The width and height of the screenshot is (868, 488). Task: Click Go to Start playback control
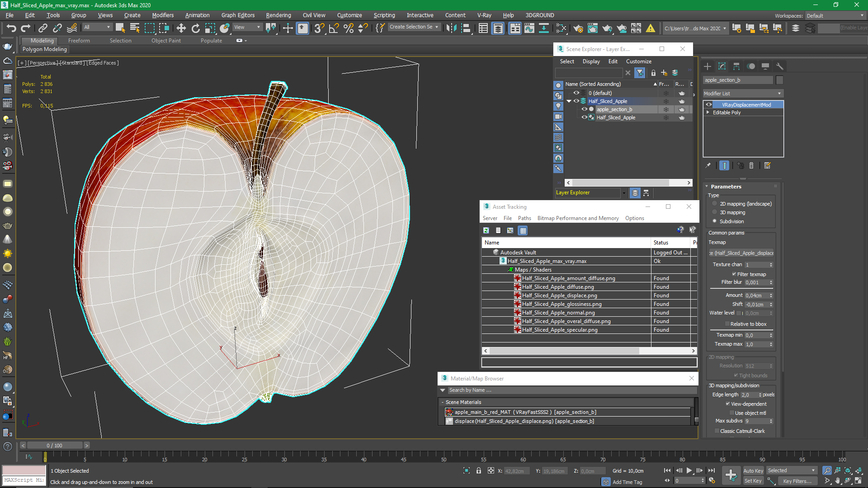point(667,470)
